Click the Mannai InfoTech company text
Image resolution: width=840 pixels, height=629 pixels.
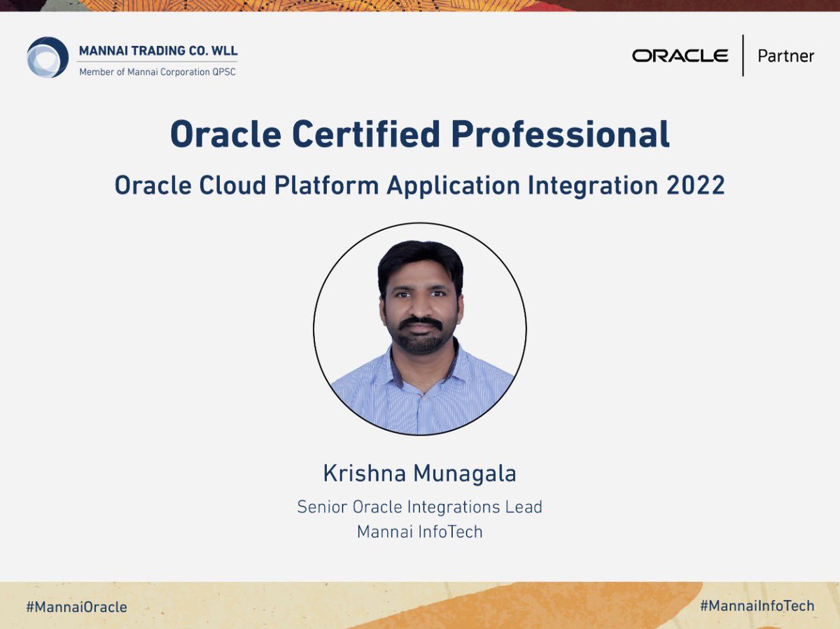click(419, 531)
